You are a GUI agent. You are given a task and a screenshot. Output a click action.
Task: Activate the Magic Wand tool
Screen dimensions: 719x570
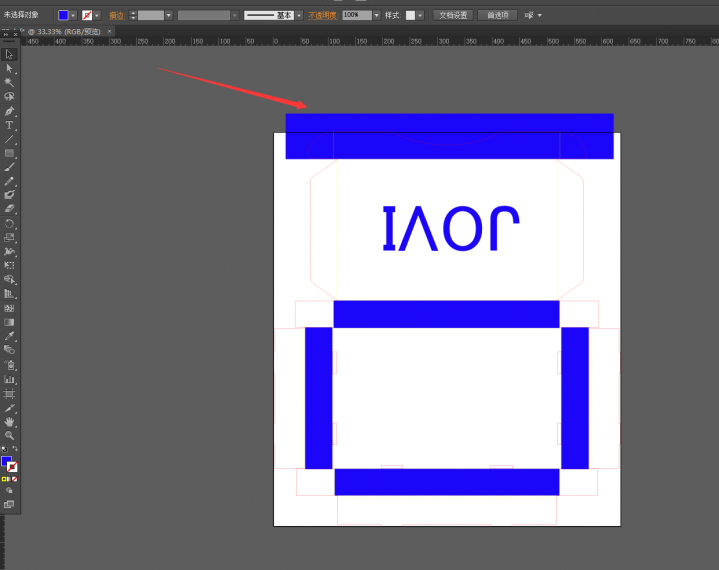coord(9,82)
